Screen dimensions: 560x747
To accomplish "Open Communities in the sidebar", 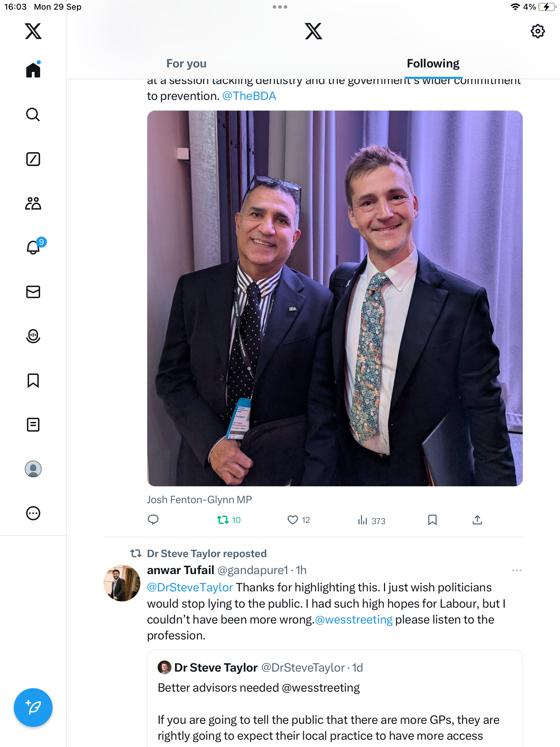I will [x=33, y=203].
